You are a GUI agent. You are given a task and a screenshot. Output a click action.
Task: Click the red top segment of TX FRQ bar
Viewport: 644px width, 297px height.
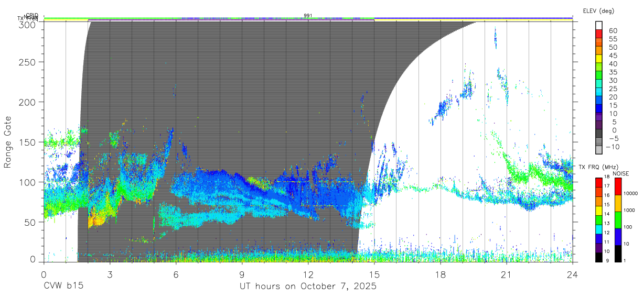(x=598, y=182)
